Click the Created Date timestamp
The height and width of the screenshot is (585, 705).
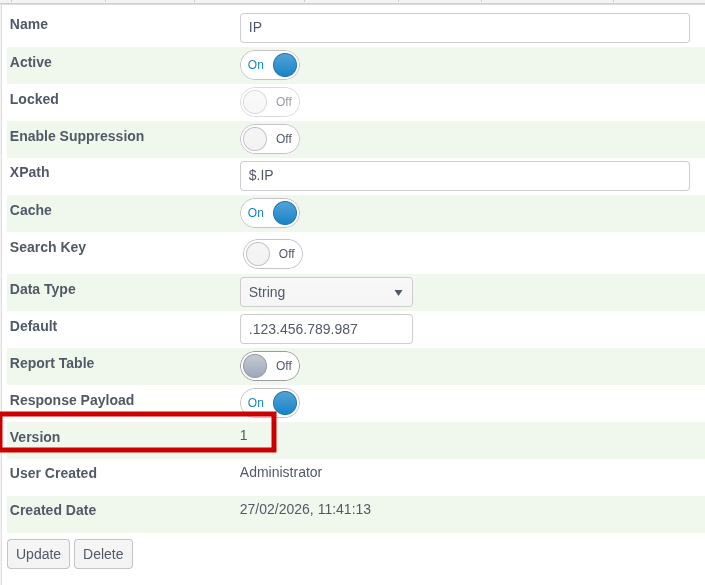tap(305, 509)
